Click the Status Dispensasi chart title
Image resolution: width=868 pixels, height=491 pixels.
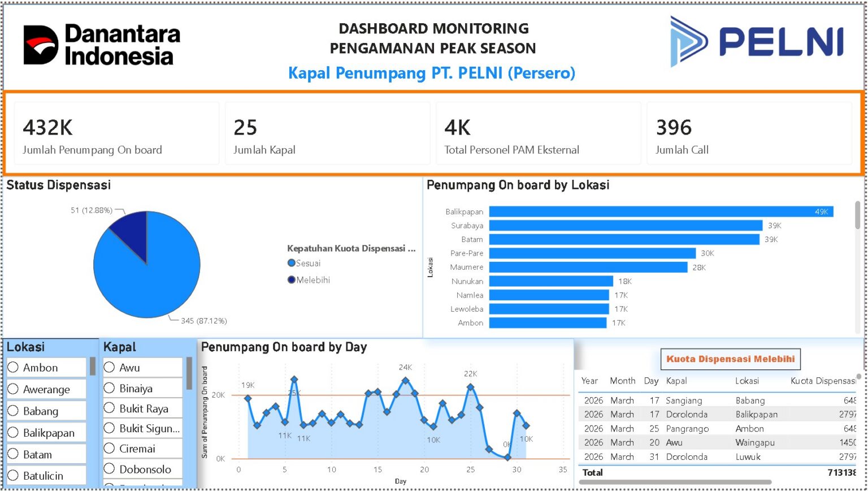coord(59,185)
